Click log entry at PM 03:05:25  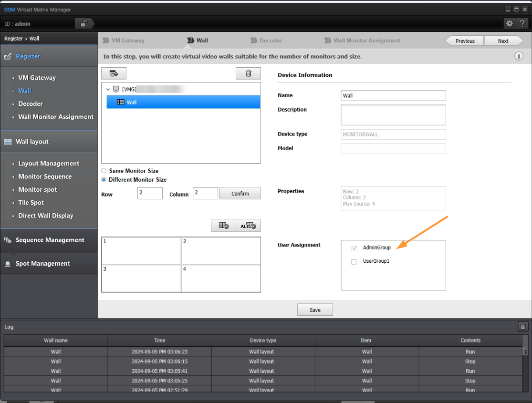[x=263, y=381]
